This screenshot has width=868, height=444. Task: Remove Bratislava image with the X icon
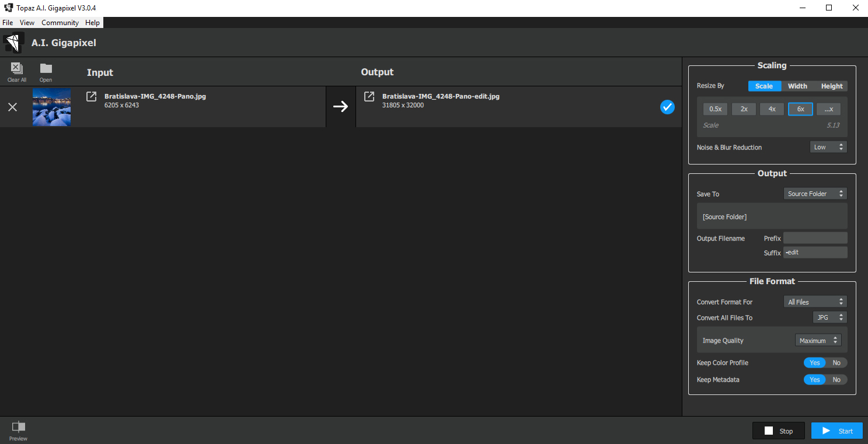(x=12, y=107)
